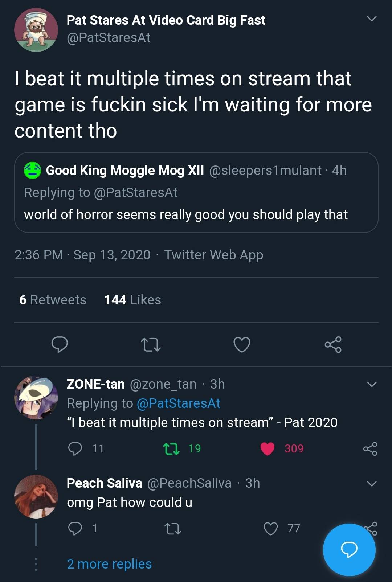View the 144 Likes list
Viewport: 392px width, 582px height.
pyautogui.click(x=132, y=300)
